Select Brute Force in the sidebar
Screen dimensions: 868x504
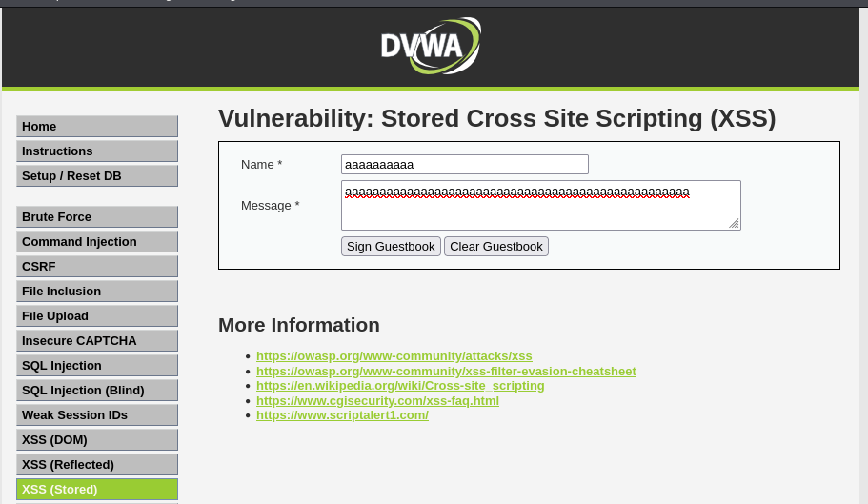[x=97, y=217]
